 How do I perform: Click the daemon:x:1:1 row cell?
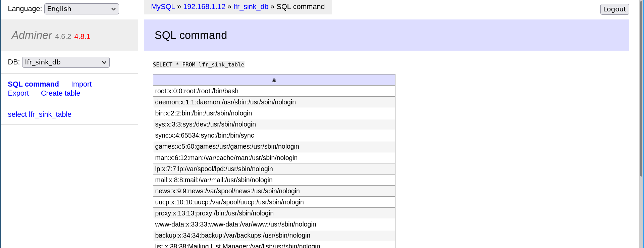274,102
